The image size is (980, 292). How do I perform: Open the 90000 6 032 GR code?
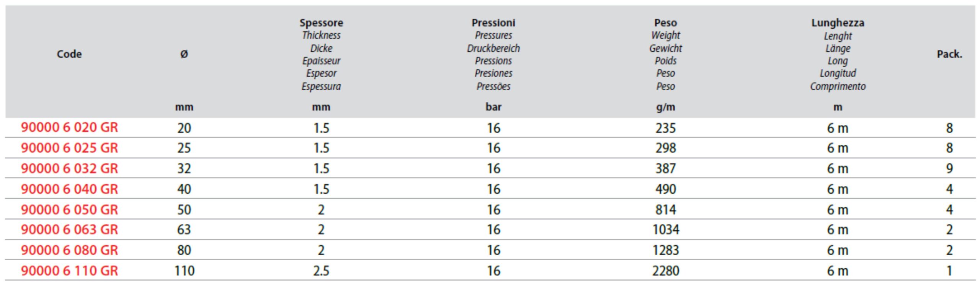click(69, 168)
